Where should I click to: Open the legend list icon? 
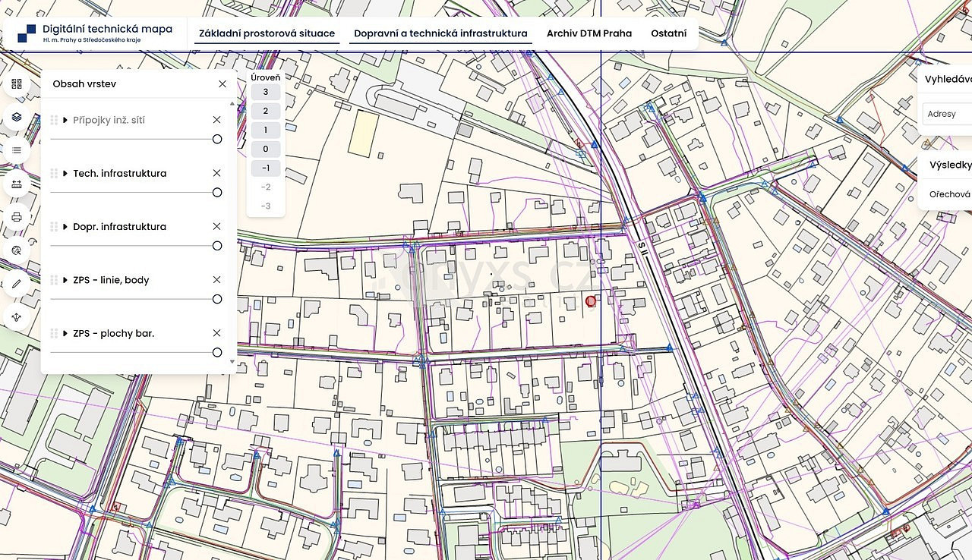click(x=17, y=150)
